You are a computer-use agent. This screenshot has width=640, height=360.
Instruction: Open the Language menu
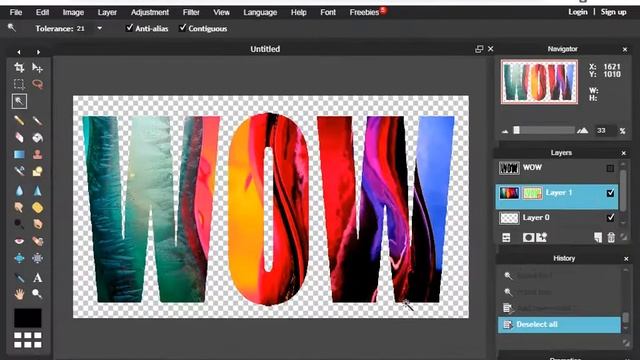(260, 12)
